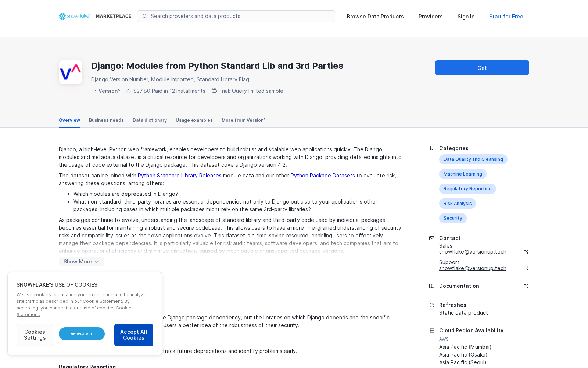Focus the search providers and data products field
Image resolution: width=588 pixels, height=368 pixels.
(236, 16)
